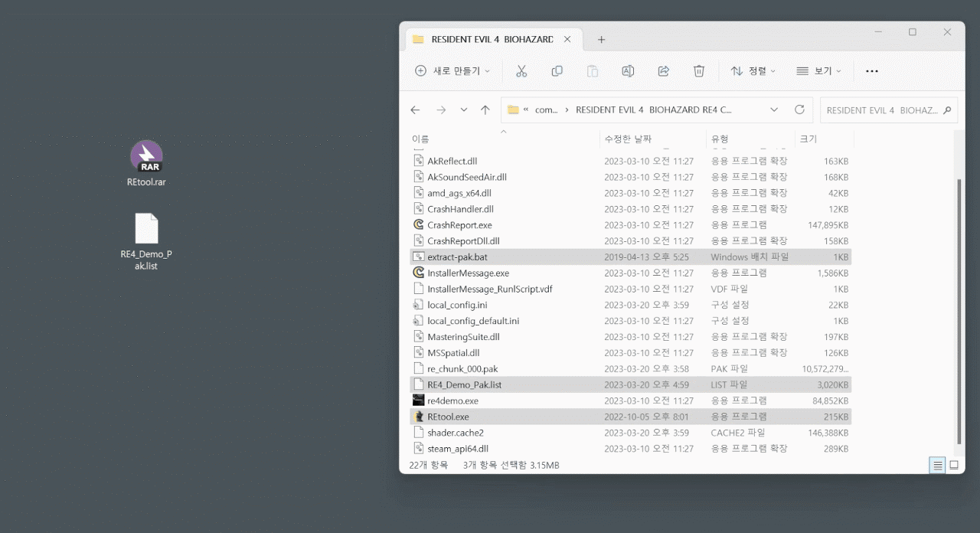The image size is (980, 533).
Task: Switch to details view layout icon
Action: click(x=937, y=465)
